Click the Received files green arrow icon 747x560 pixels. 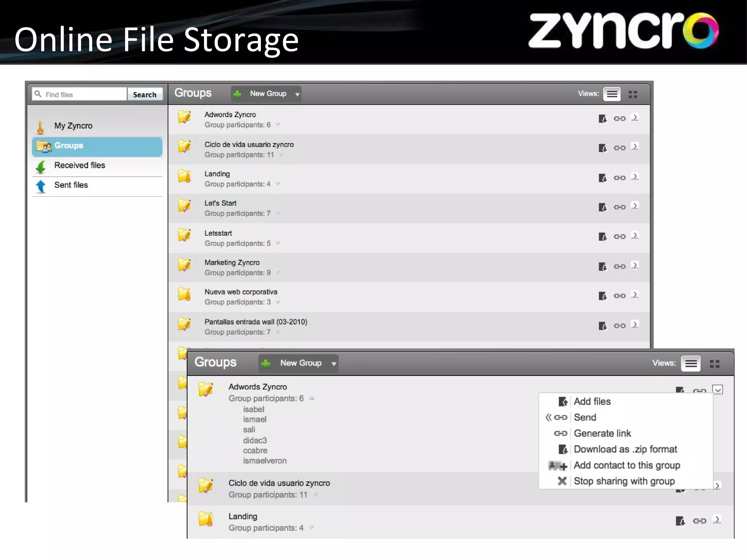[x=41, y=167]
